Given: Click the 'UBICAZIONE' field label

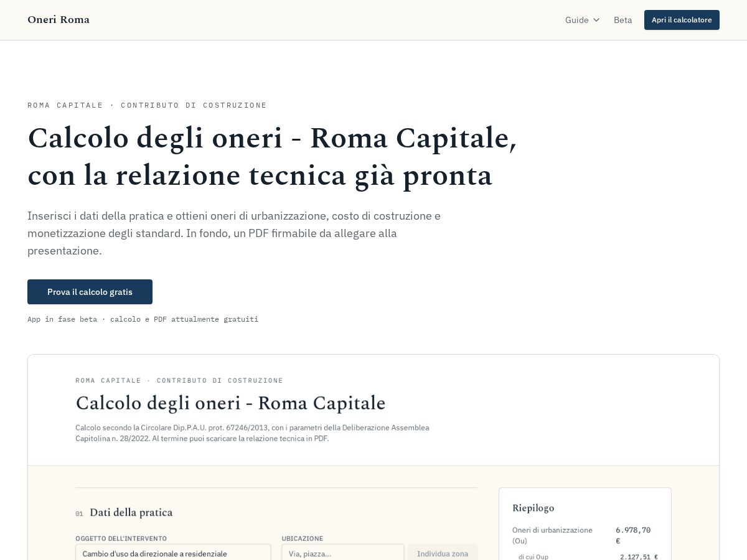Looking at the screenshot, I should [x=302, y=539].
